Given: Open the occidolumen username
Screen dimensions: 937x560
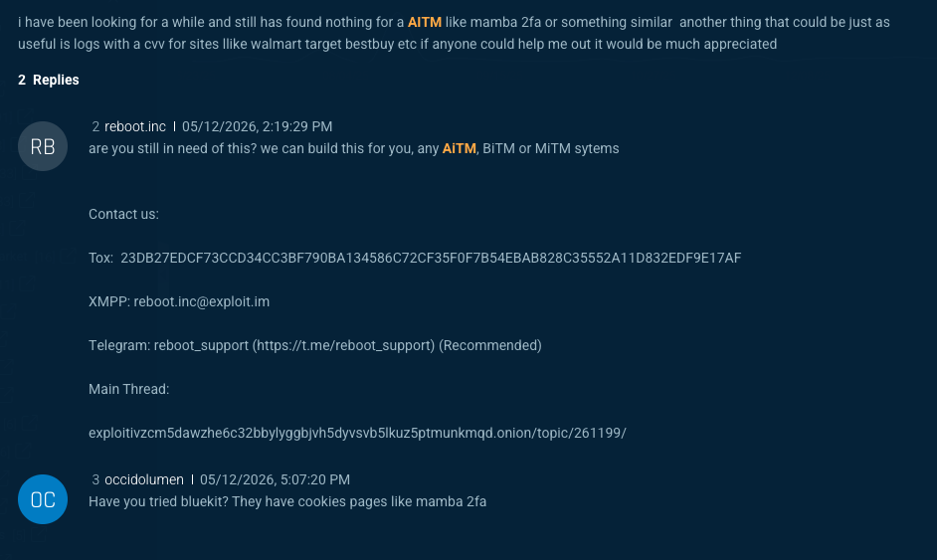Looking at the screenshot, I should click(144, 479).
